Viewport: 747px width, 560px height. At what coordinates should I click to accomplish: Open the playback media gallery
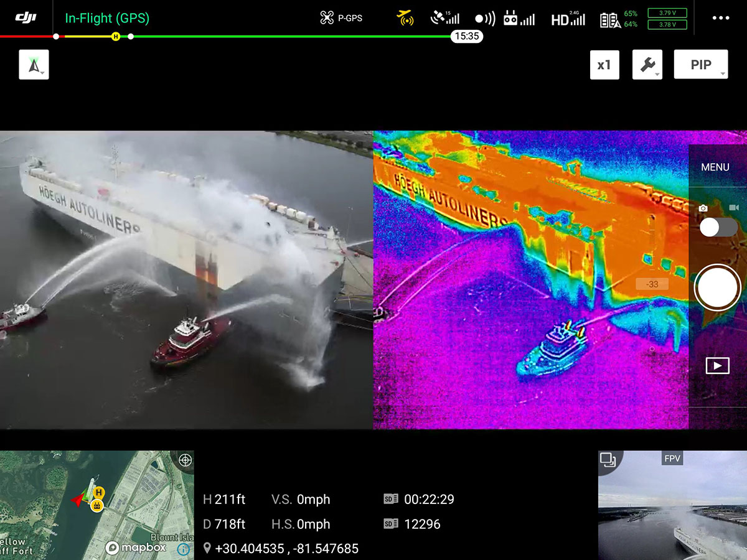point(717,365)
